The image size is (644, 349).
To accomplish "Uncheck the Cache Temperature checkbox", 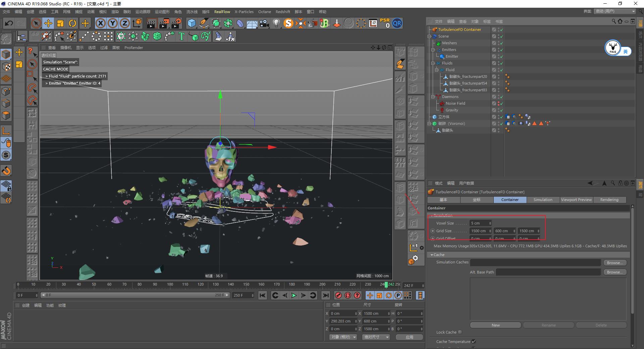I will pos(474,341).
